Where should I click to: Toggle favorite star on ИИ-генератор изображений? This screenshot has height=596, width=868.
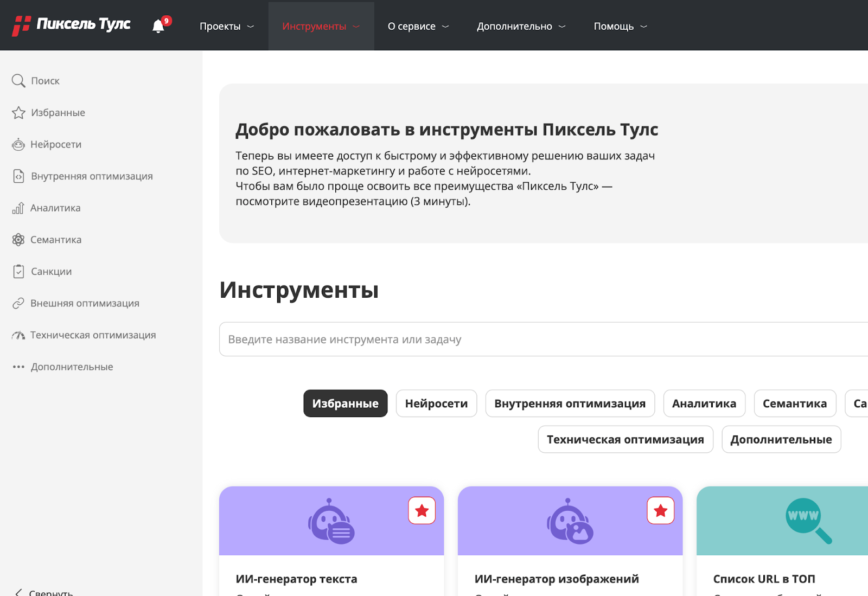(x=660, y=510)
